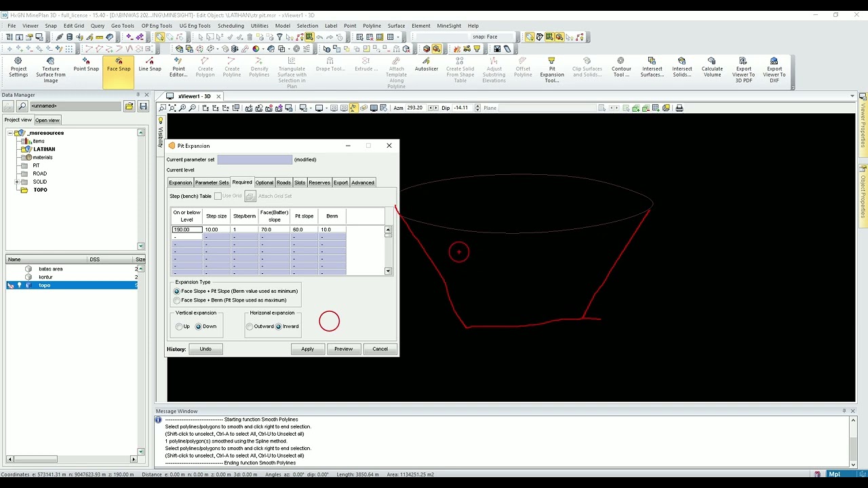Pin the Data Manager panel
This screenshot has height=488, width=868.
[138, 95]
